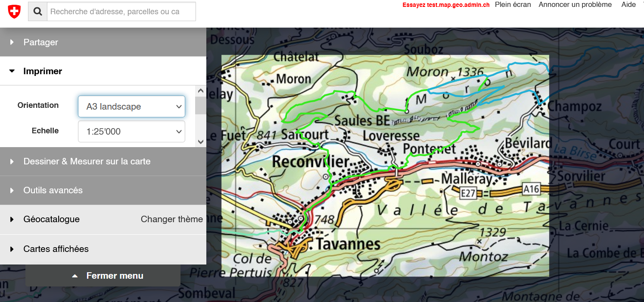This screenshot has height=302, width=644.
Task: Click the A16 motorway shield on the map
Action: (531, 189)
